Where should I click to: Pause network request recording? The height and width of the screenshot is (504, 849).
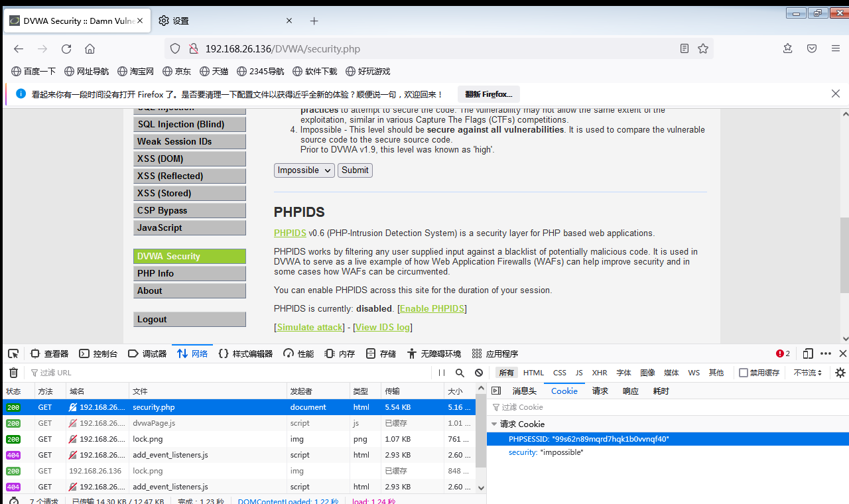pyautogui.click(x=442, y=373)
